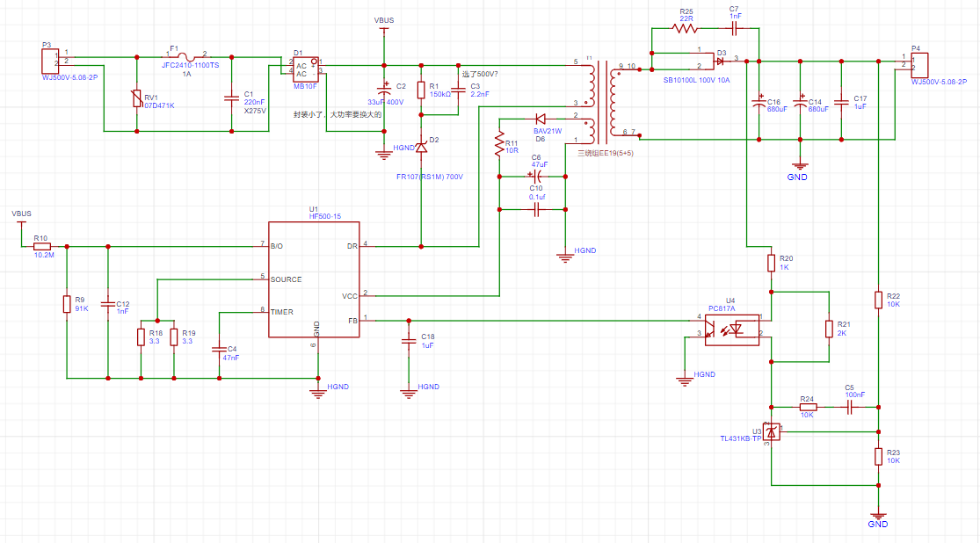Click resistor R10 symbol

pyautogui.click(x=42, y=246)
